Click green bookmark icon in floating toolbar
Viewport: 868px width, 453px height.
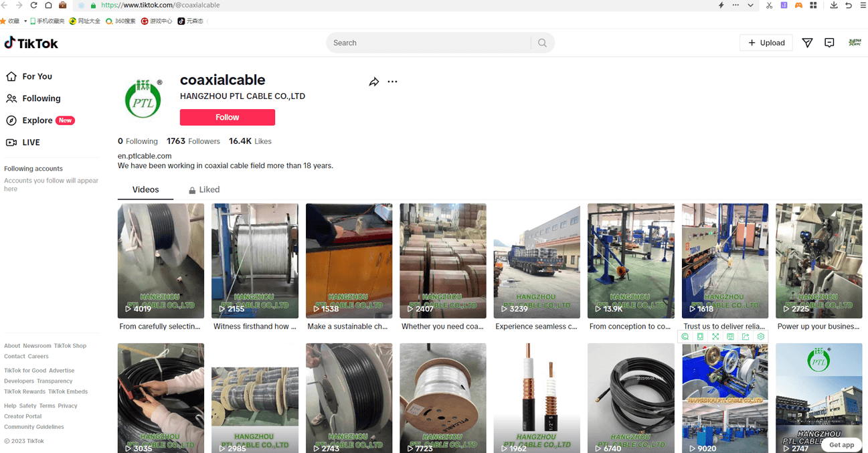point(700,337)
